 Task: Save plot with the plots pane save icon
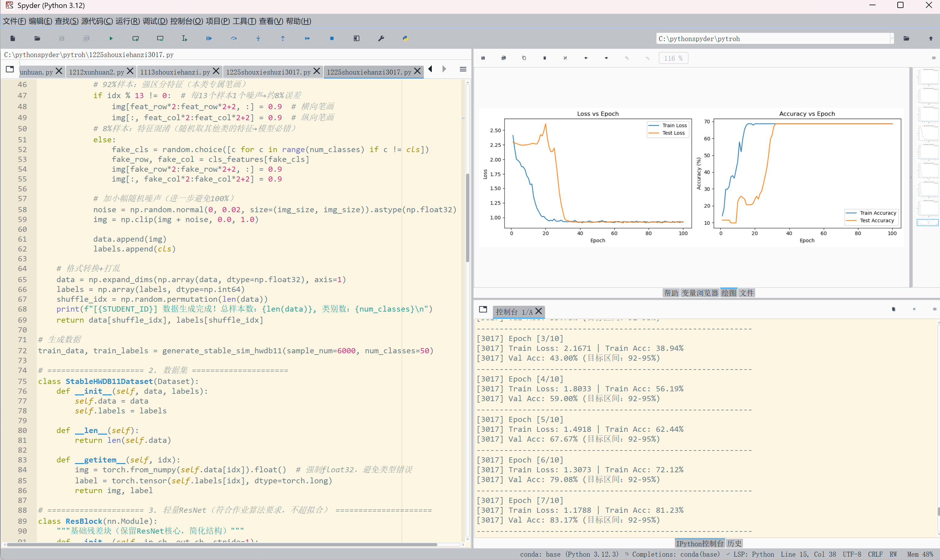click(x=483, y=58)
